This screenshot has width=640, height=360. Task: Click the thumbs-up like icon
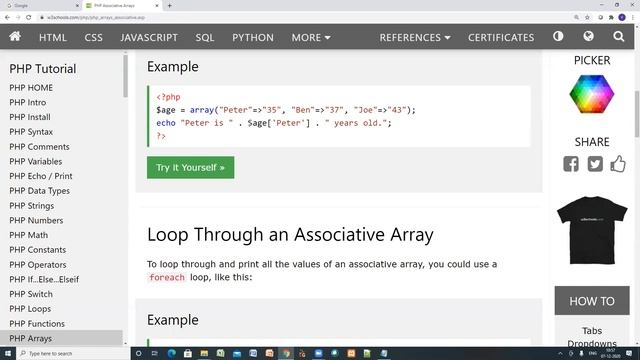click(x=618, y=164)
